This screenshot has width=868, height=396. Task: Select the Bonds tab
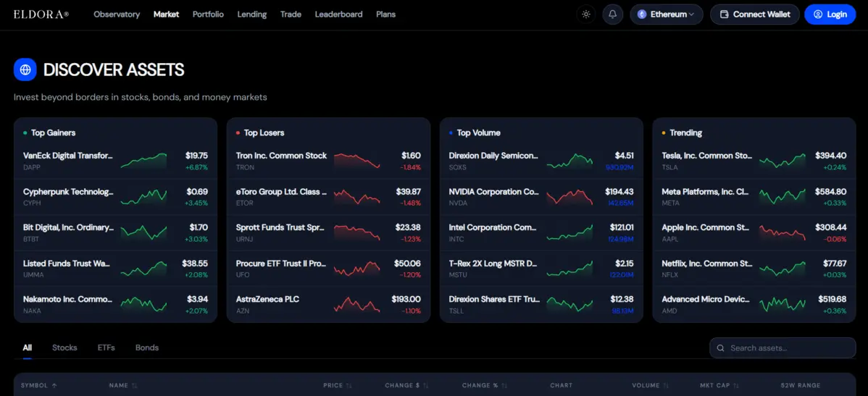tap(147, 348)
